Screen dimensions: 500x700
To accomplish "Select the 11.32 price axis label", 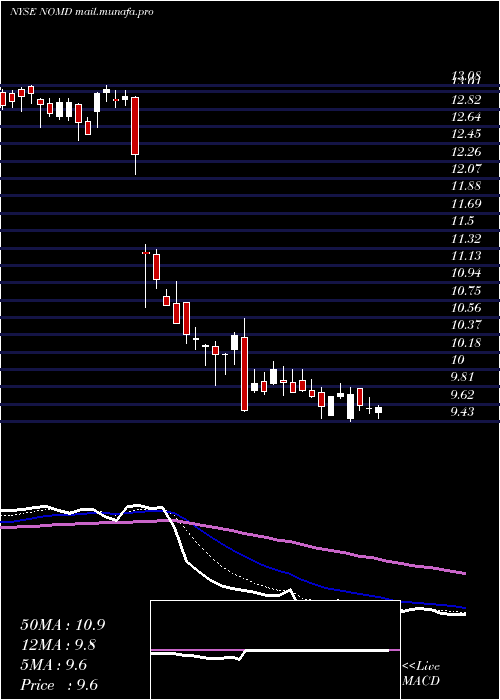I will [x=466, y=238].
